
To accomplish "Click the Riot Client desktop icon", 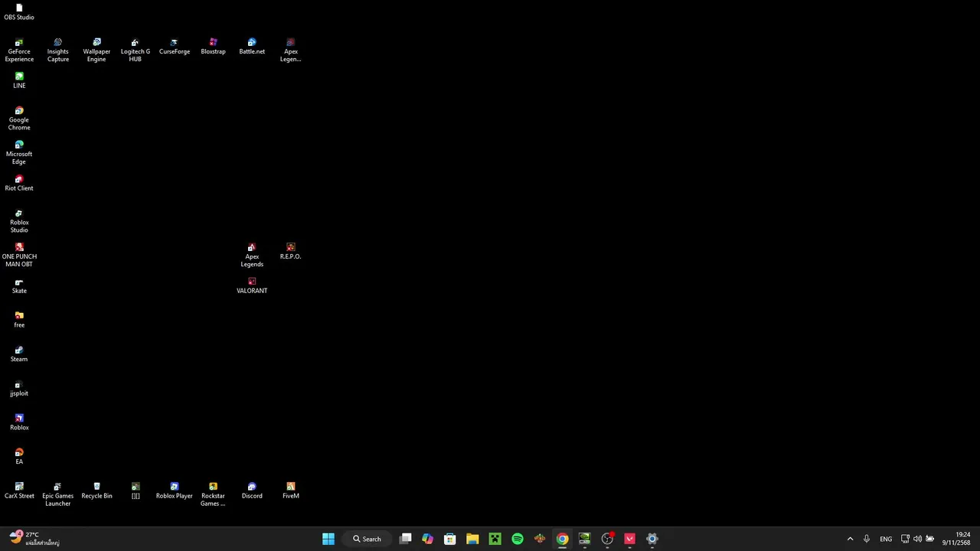I will [19, 183].
